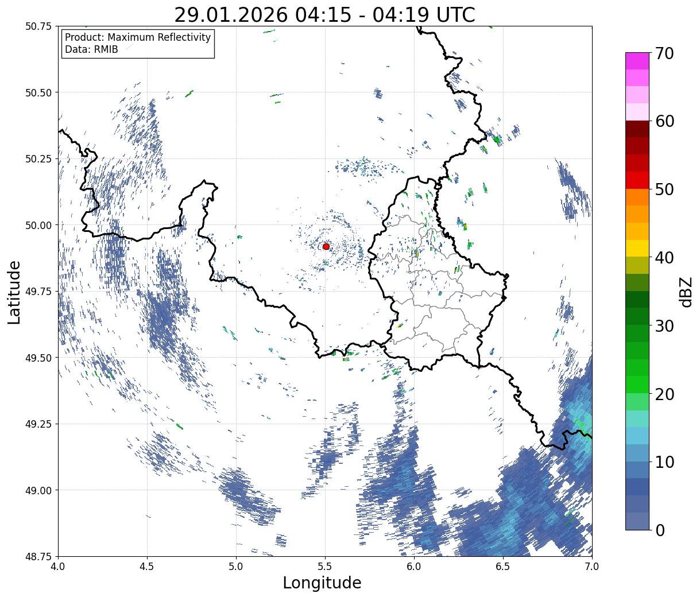
Task: Click the colorbar tick label 10
Action: [664, 462]
